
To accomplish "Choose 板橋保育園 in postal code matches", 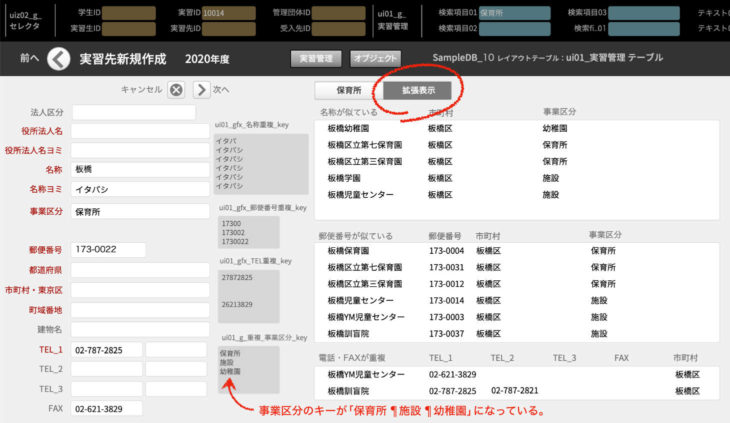I will 355,251.
